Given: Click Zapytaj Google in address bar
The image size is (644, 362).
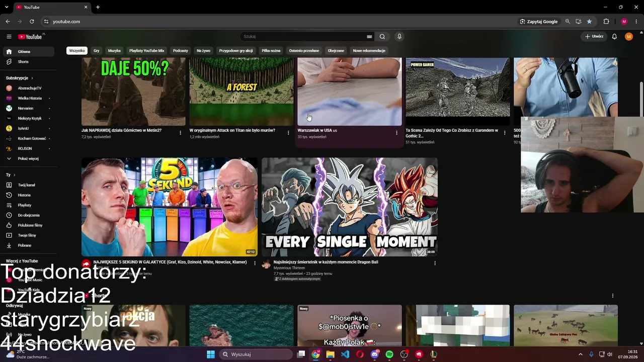Looking at the screenshot, I should pos(539,22).
